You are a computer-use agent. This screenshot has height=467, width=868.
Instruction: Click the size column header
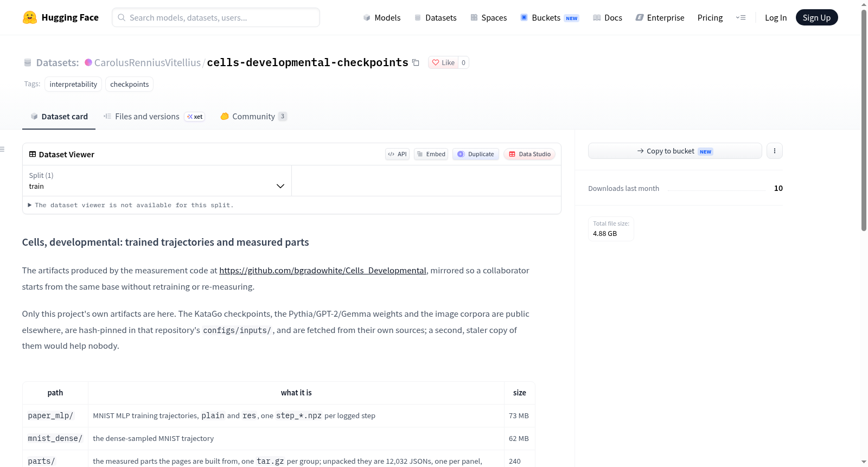point(520,393)
